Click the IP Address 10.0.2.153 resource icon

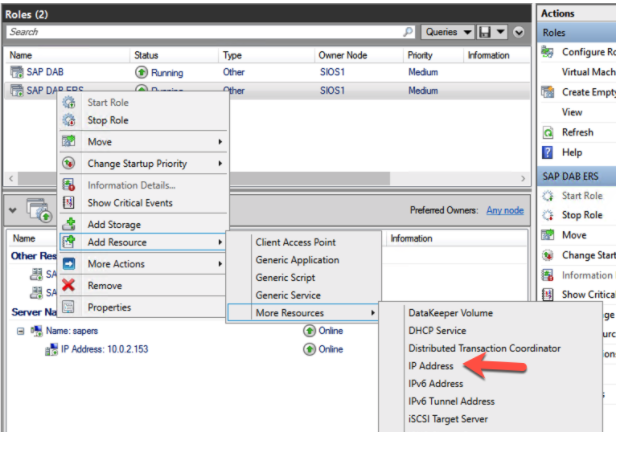point(52,349)
